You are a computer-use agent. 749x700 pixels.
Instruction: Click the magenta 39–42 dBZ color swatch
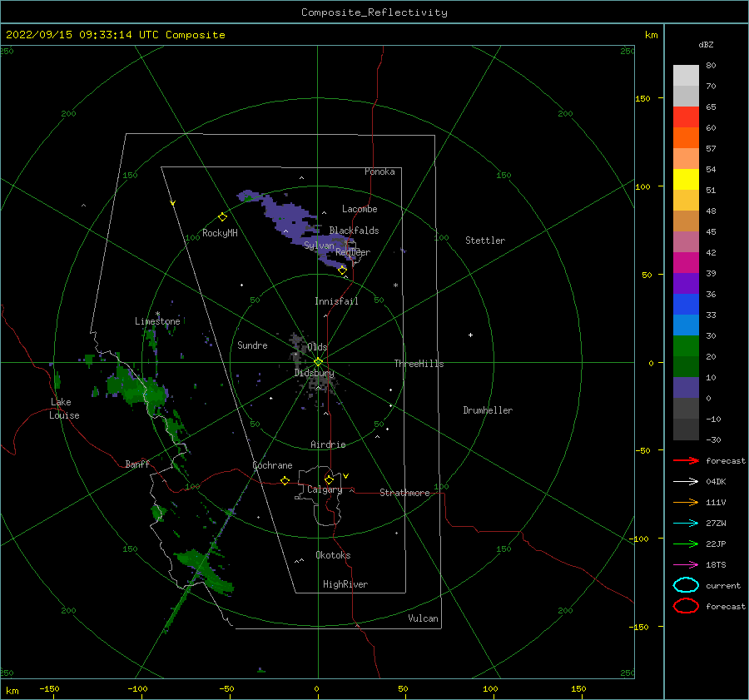pyautogui.click(x=686, y=262)
